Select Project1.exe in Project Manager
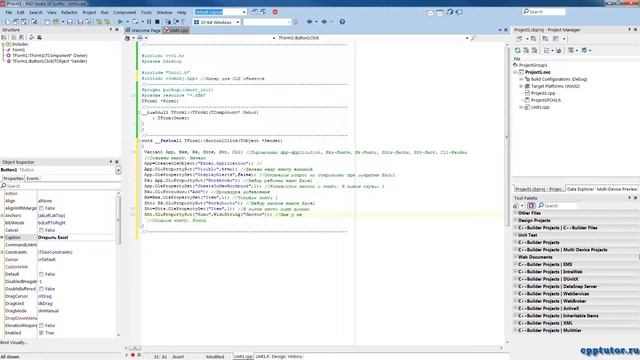Image resolution: width=640 pixels, height=360 pixels. click(x=538, y=72)
